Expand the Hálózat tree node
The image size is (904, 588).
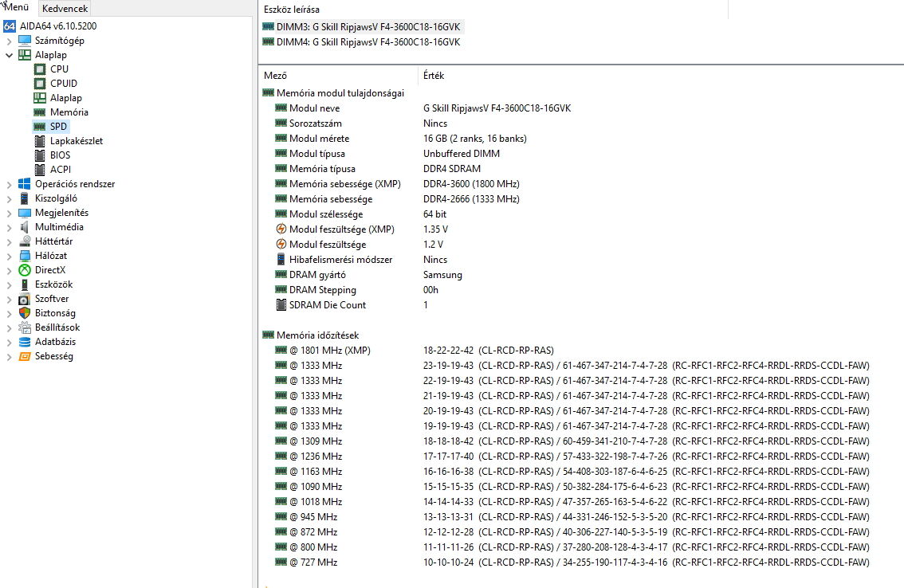click(x=9, y=257)
